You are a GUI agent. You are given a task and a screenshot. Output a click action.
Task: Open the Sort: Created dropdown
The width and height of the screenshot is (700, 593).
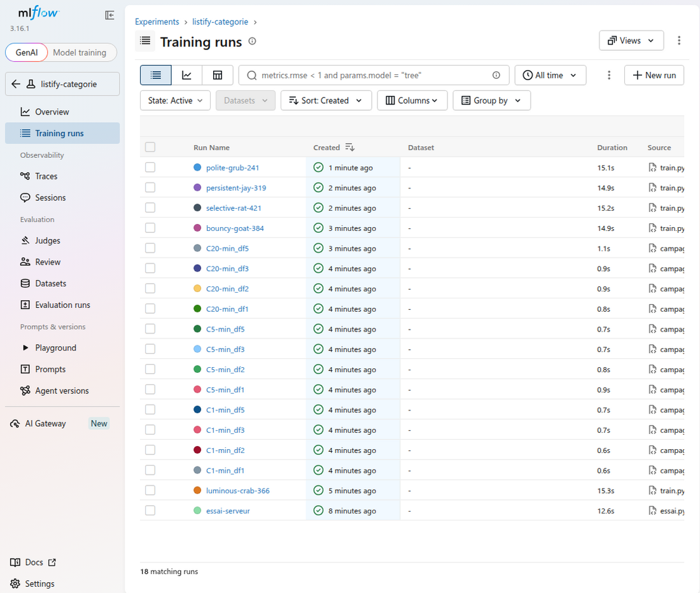point(326,101)
